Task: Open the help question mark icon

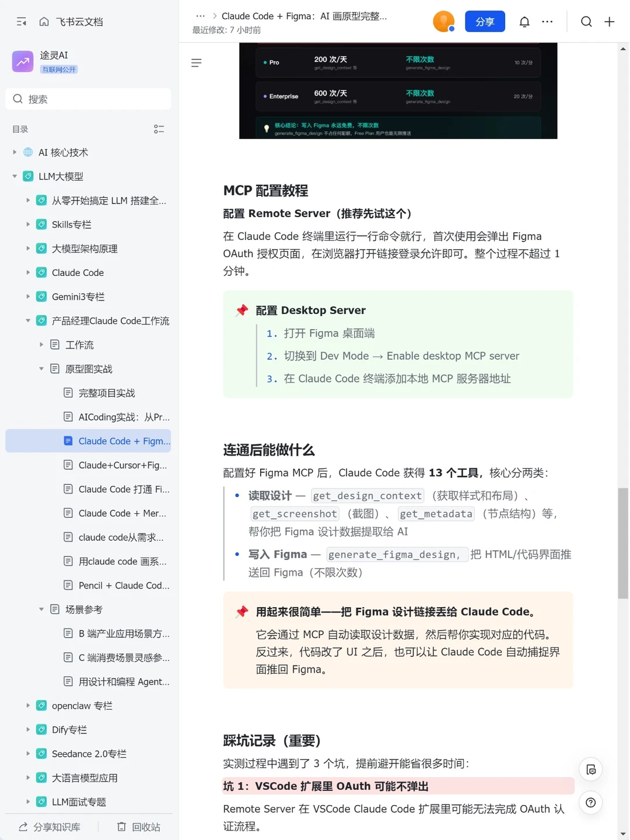Action: [x=590, y=803]
